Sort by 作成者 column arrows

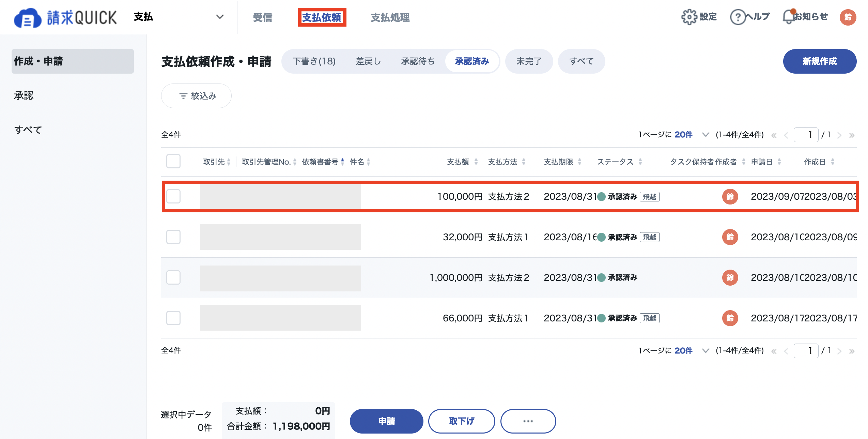click(744, 162)
